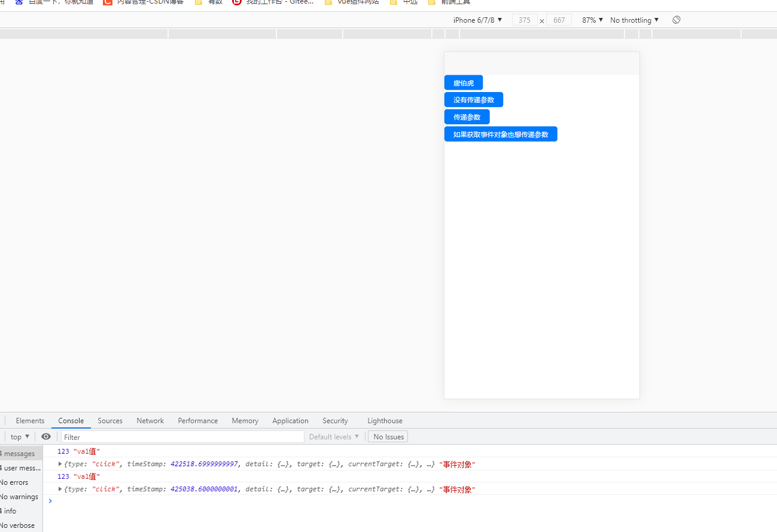Click the device height field 667

(559, 20)
